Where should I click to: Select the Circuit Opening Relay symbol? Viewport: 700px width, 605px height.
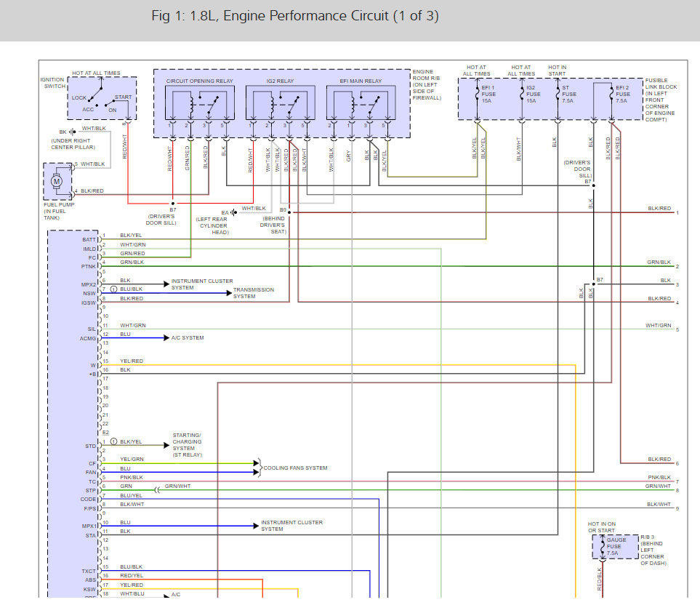click(x=200, y=103)
